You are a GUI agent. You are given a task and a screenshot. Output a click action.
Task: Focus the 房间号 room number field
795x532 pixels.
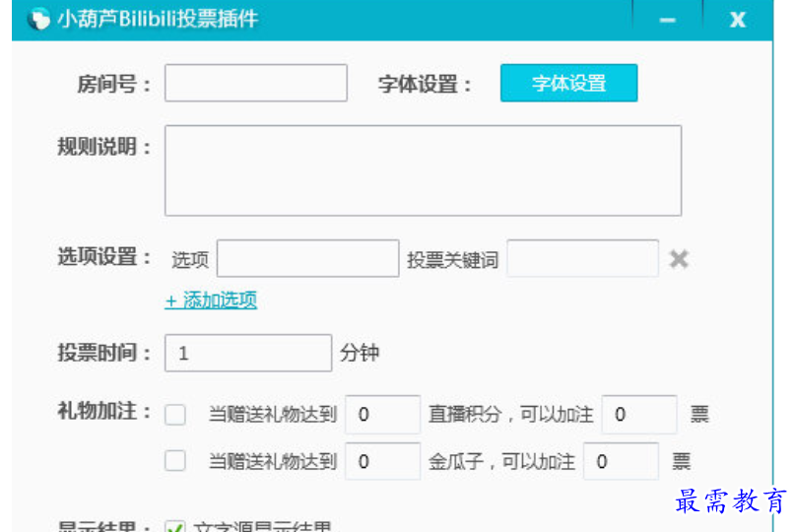tap(256, 83)
